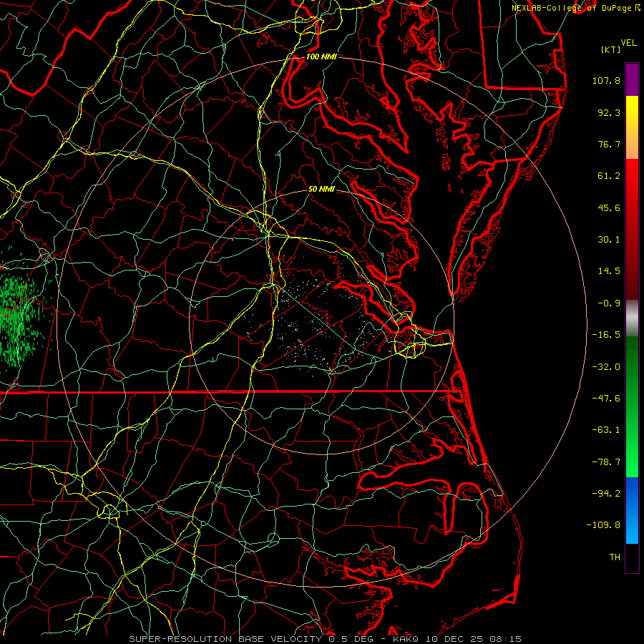This screenshot has width=644, height=644.
Task: Select the -32.0 legend value
Action: click(606, 367)
